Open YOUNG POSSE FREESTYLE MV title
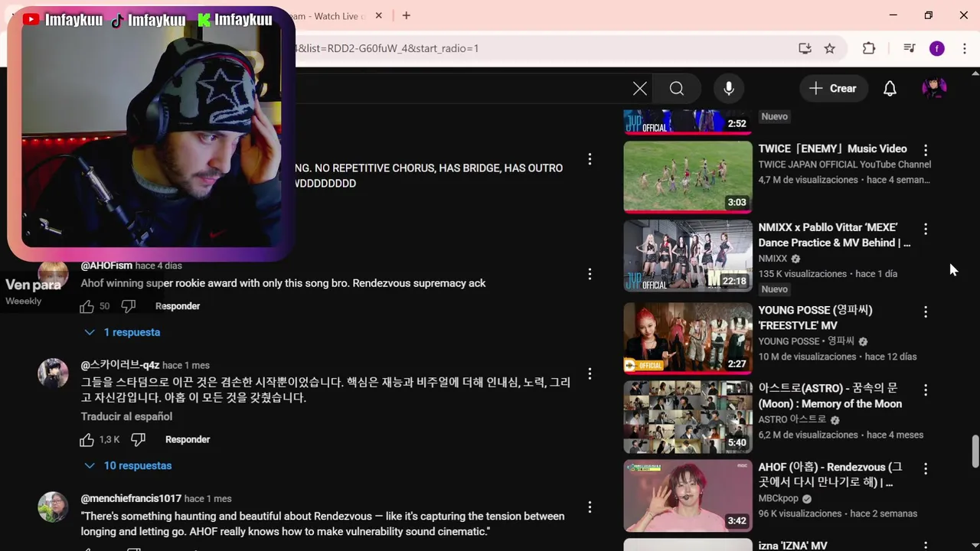Screen dimensions: 980x551 point(815,318)
